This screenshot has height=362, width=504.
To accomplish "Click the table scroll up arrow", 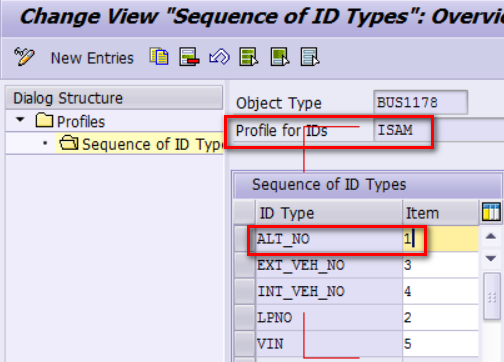I will (x=491, y=237).
